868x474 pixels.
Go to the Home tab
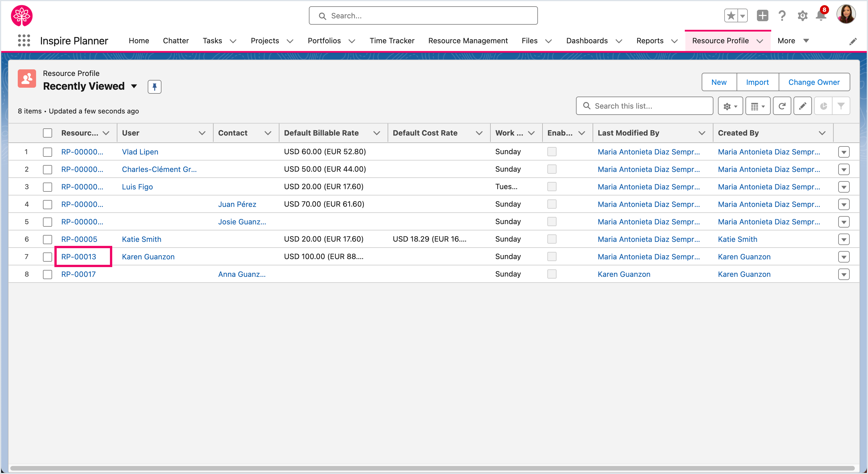click(x=139, y=41)
